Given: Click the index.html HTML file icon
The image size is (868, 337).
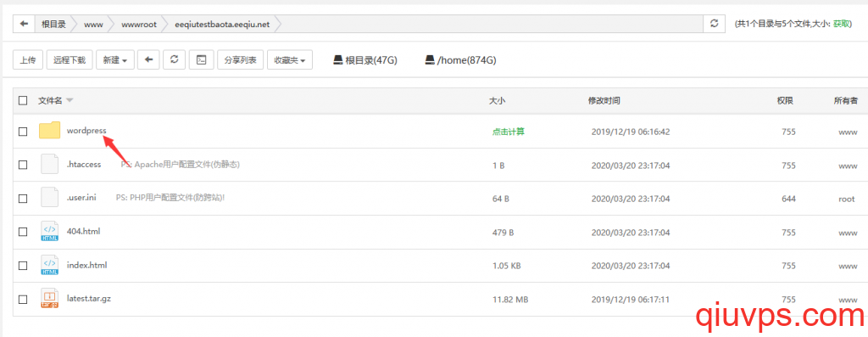Looking at the screenshot, I should 50,265.
